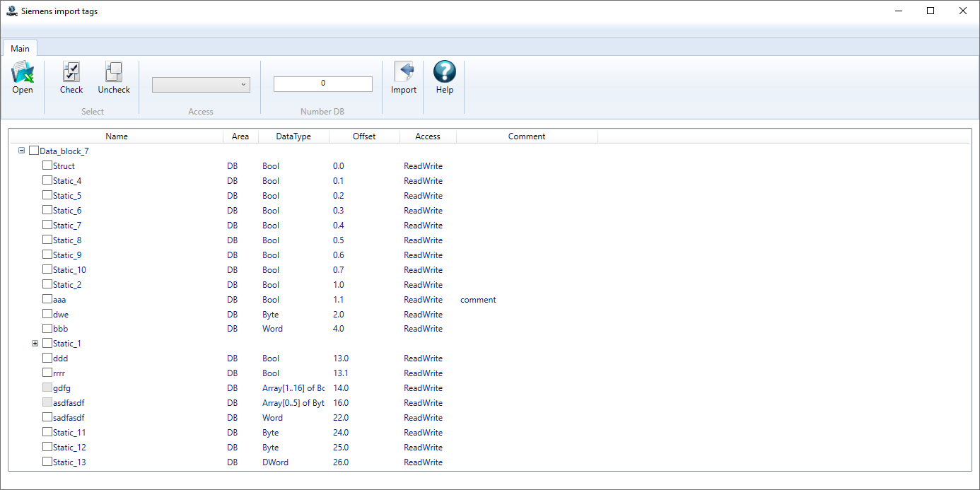Click the Byte data type of dwe
The height and width of the screenshot is (490, 980).
point(270,315)
